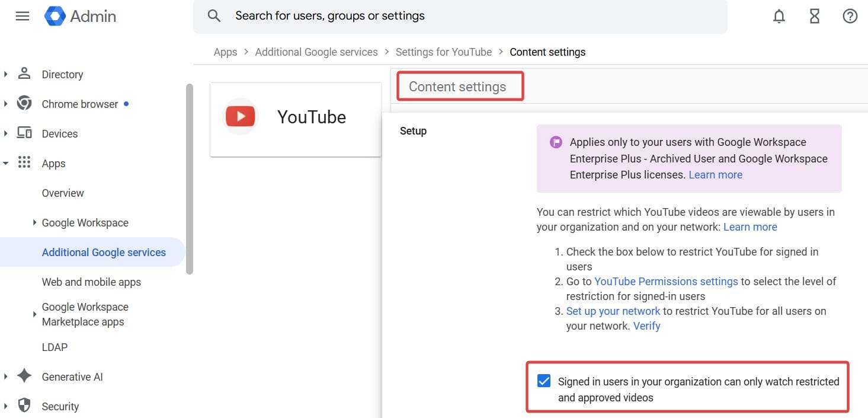Open the help question mark icon

850,17
